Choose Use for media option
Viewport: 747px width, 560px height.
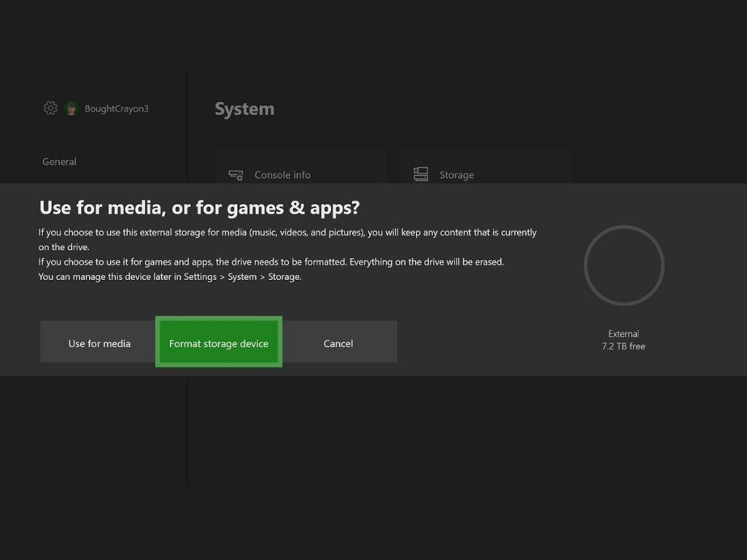pos(98,343)
